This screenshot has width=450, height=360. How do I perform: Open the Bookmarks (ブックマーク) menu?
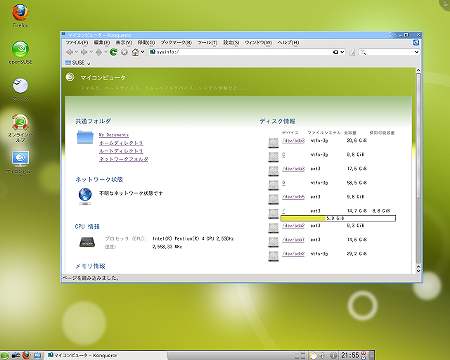pos(176,43)
